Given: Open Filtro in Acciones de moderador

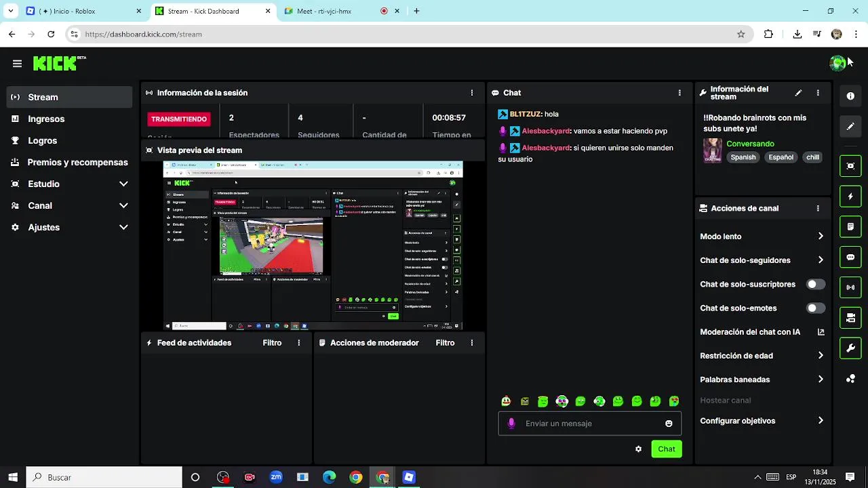Looking at the screenshot, I should tap(445, 343).
